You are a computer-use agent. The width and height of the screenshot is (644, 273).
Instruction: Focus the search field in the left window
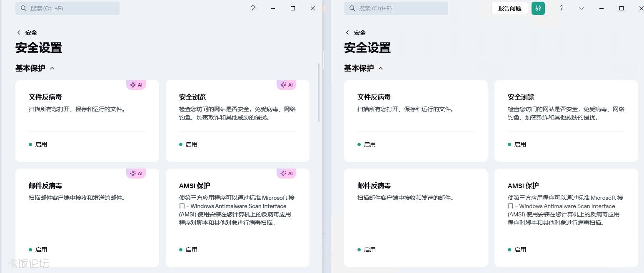tap(67, 8)
